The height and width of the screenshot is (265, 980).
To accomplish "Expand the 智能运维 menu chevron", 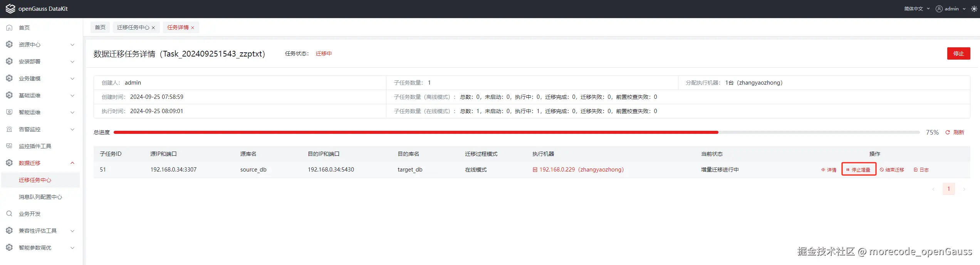I will tap(72, 112).
